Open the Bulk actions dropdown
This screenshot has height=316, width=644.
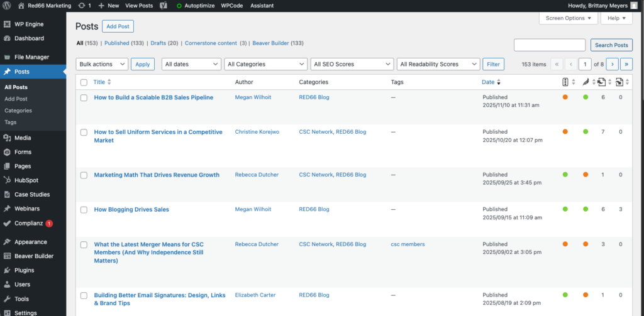102,64
